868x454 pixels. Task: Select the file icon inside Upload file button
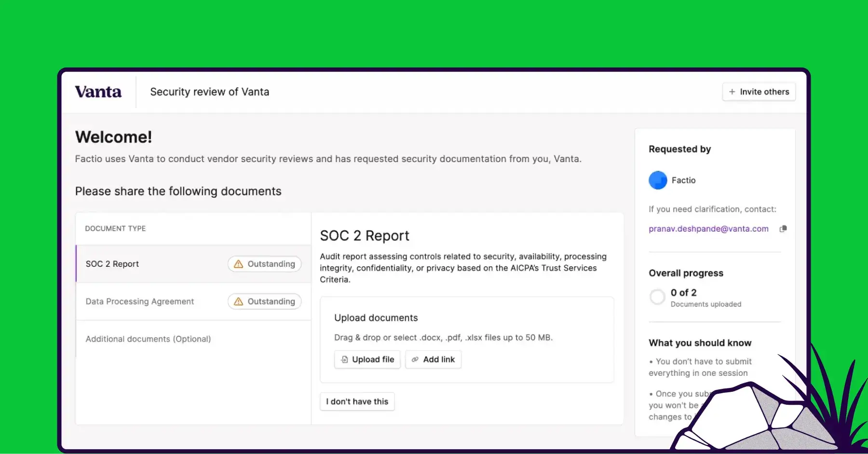click(344, 359)
